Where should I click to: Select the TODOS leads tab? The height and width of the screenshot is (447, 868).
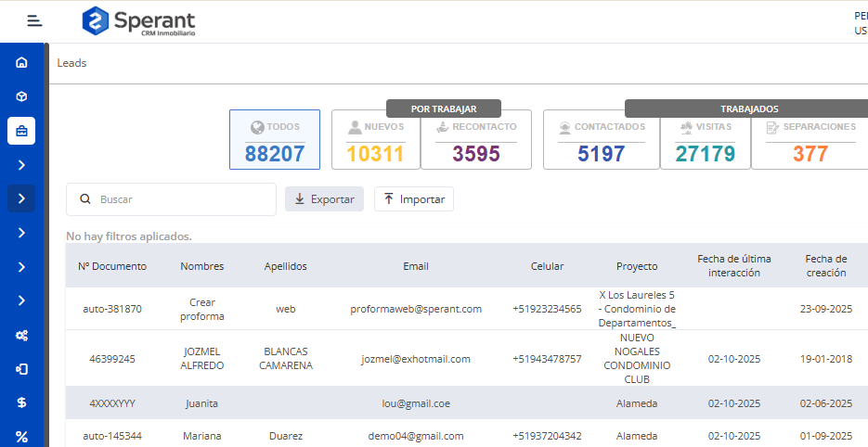(275, 140)
